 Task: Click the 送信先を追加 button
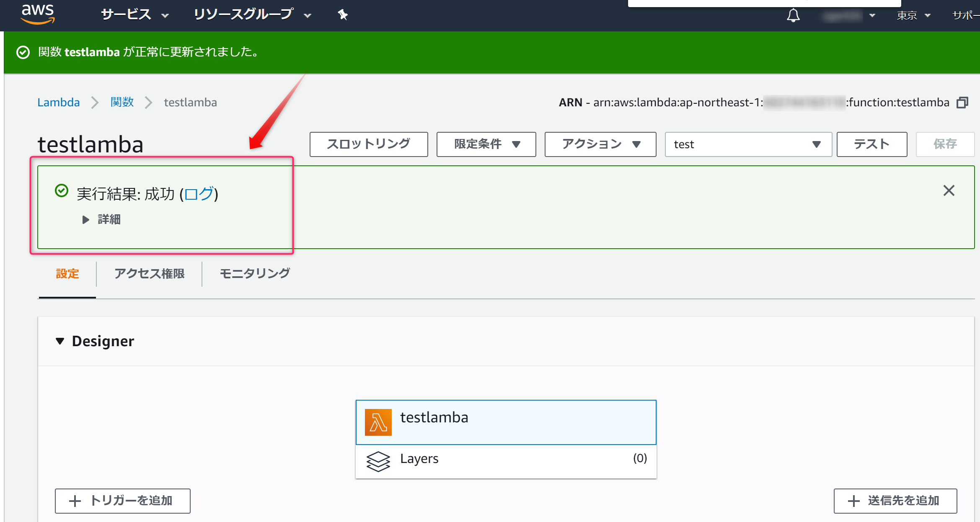895,501
